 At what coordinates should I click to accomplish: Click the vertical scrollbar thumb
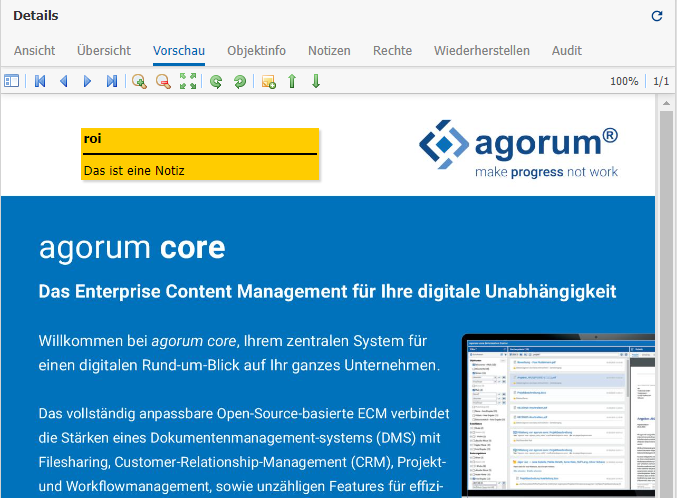point(666,304)
